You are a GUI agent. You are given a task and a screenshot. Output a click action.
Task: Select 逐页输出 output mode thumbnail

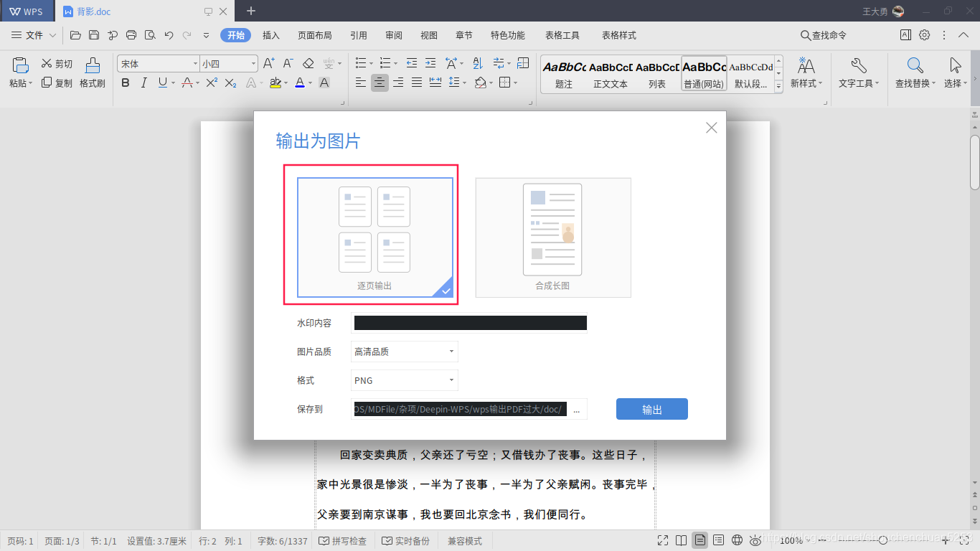point(375,237)
